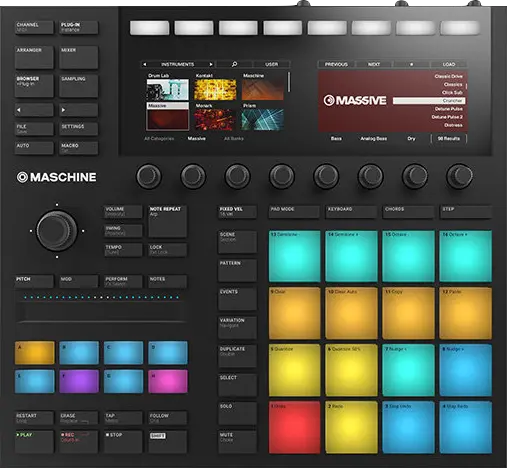Tap pad 14 Semitone plus
Image resolution: width=507 pixels, height=468 pixels.
[x=351, y=256]
